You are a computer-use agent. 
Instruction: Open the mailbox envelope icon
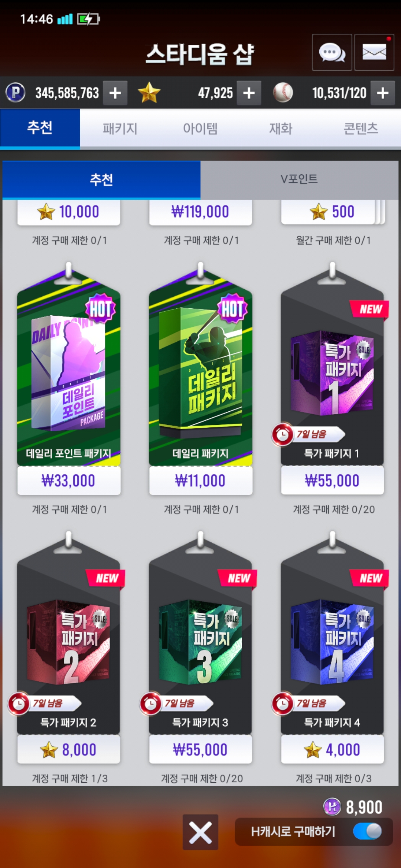(x=374, y=52)
